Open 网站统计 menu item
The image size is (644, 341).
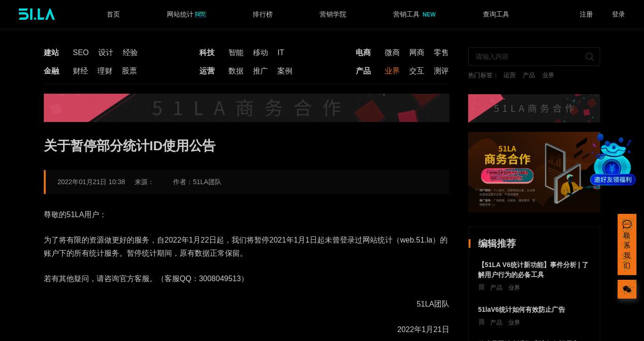click(186, 14)
